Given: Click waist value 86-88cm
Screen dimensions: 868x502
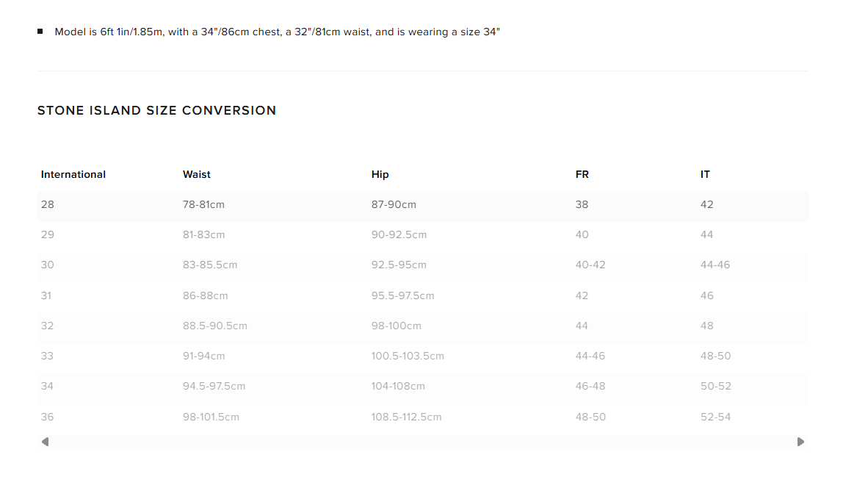Looking at the screenshot, I should (x=206, y=296).
